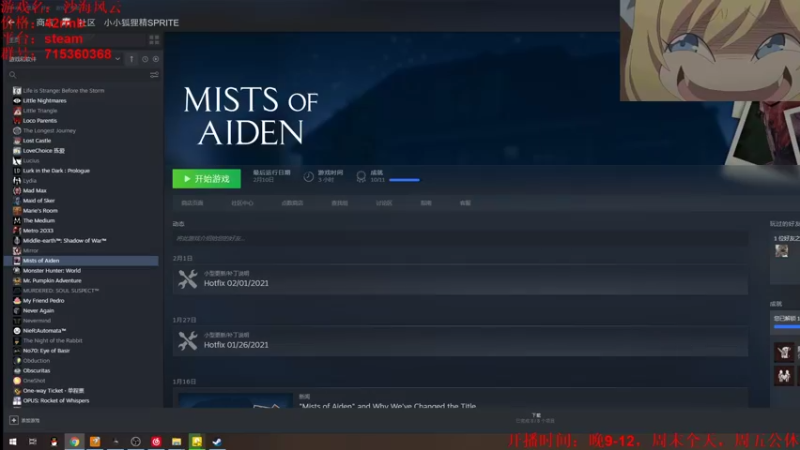Viewport: 800px width, 450px height.
Task: Click the sort order arrow icon
Action: tap(132, 59)
